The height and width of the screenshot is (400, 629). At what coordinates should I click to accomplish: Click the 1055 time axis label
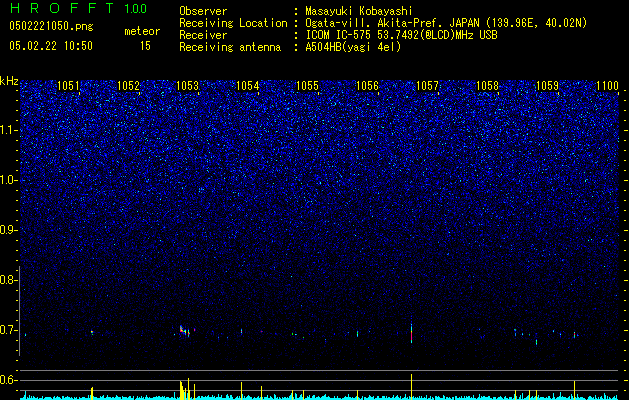(x=308, y=85)
